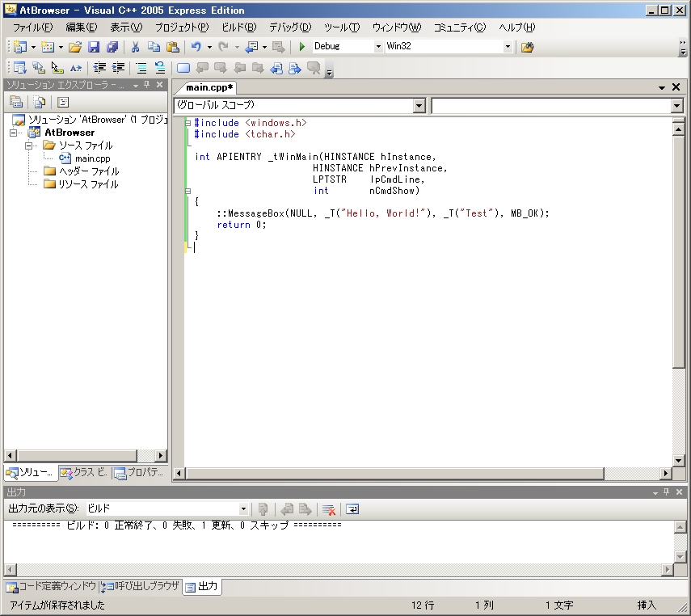Open the undo history dropdown arrow

tap(209, 47)
